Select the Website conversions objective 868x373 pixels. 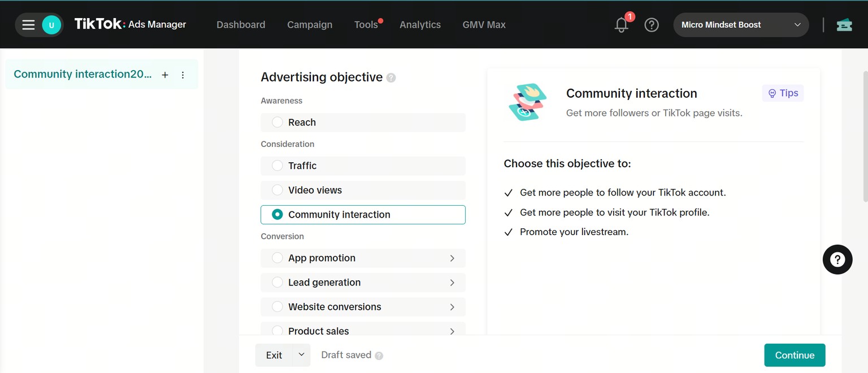tap(363, 307)
